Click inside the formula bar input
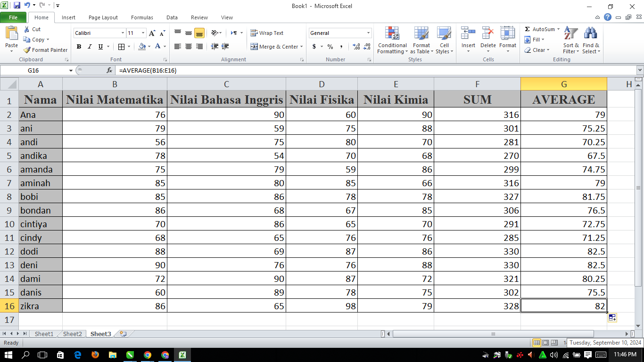 point(375,70)
